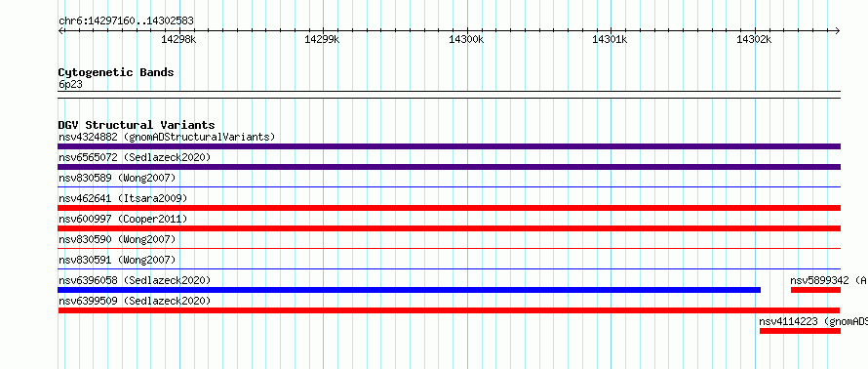Screen dimensions: 868x369
Task: Open the nsv462641 (Itsara2009) label
Action: click(x=123, y=198)
